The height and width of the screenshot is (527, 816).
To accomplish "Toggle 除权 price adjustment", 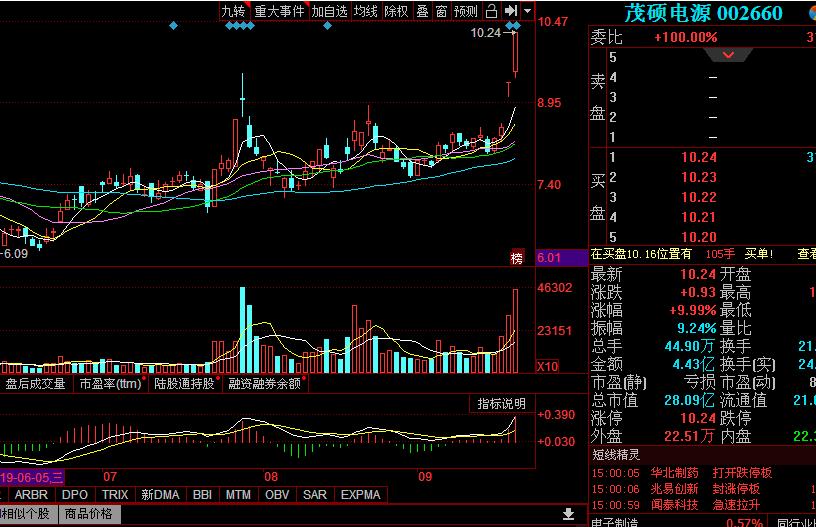I will 396,11.
